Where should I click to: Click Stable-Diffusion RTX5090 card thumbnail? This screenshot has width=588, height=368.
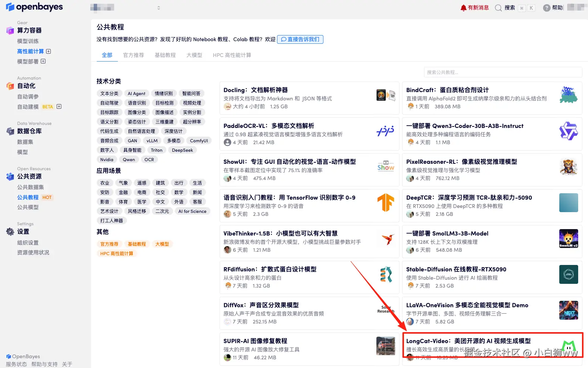pyautogui.click(x=569, y=274)
